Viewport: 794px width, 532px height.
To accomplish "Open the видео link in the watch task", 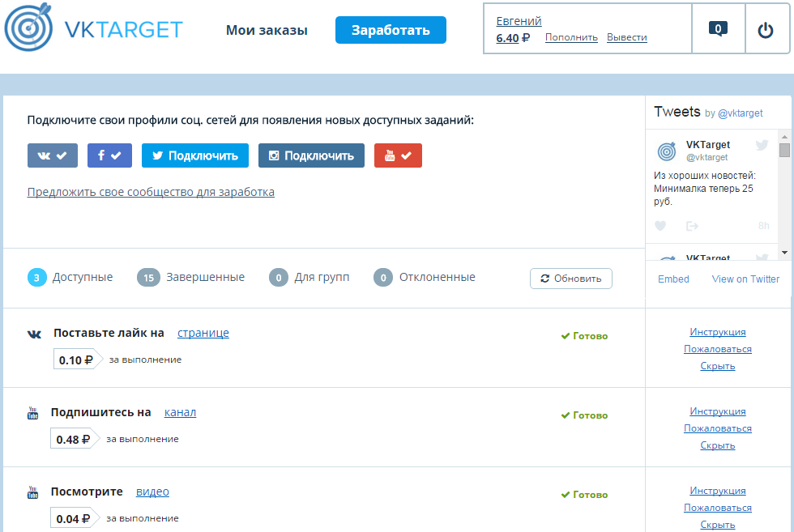I will [x=152, y=492].
